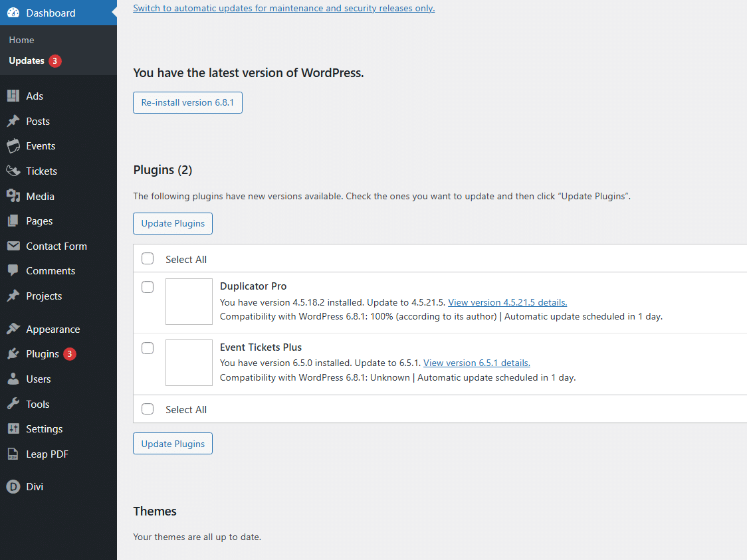Click the Tickets icon in sidebar
Viewport: 747px width, 560px height.
tap(13, 171)
